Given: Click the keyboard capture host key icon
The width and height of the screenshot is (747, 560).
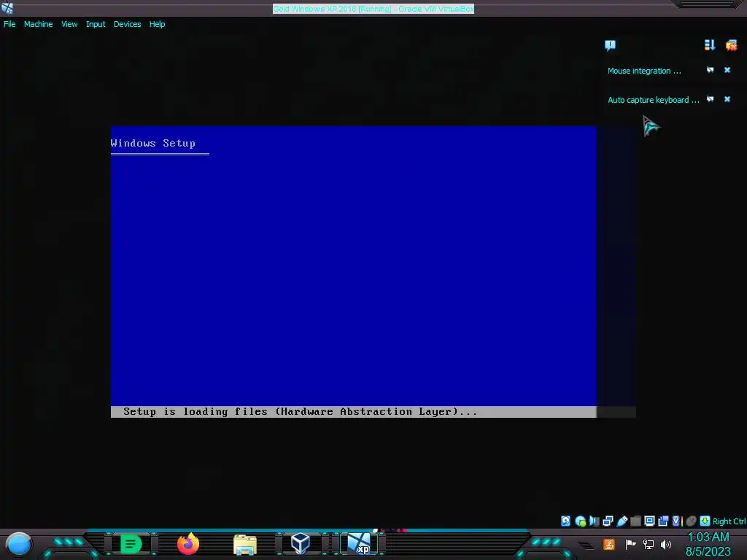Looking at the screenshot, I should 705,521.
